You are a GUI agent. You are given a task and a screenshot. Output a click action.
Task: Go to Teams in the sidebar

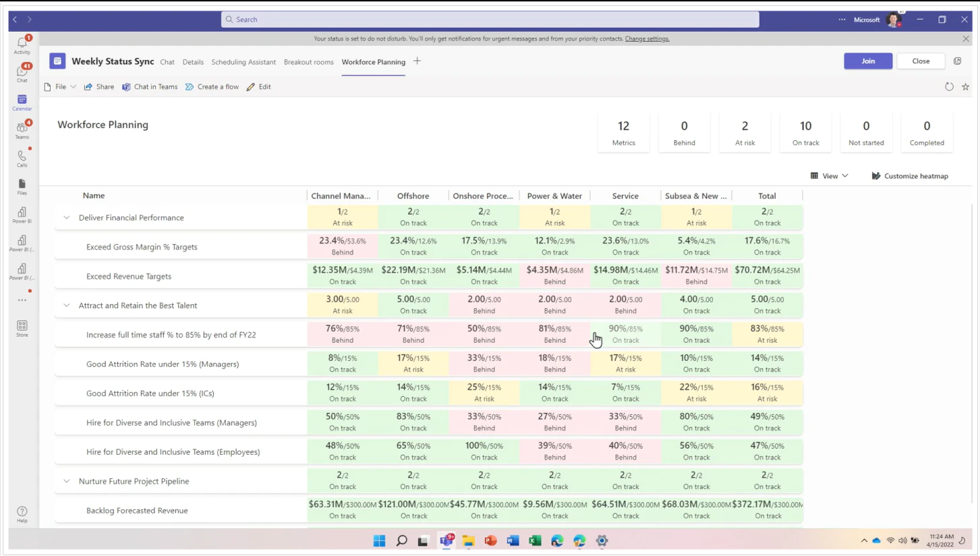point(22,130)
